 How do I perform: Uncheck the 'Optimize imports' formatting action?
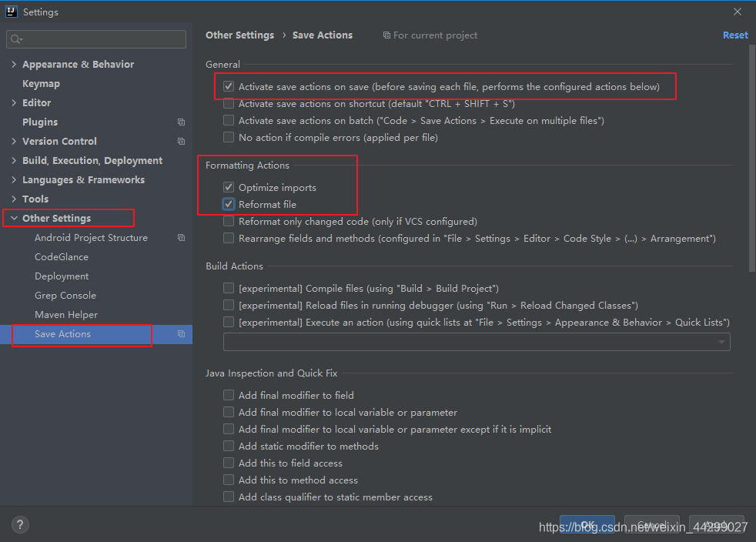(x=229, y=186)
